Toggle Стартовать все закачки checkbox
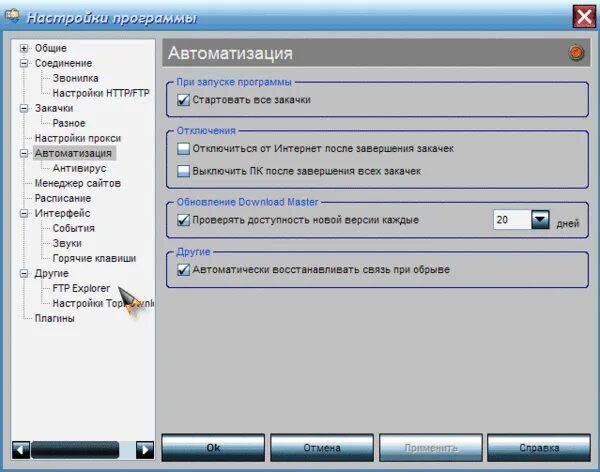The width and height of the screenshot is (600, 472). (x=183, y=100)
